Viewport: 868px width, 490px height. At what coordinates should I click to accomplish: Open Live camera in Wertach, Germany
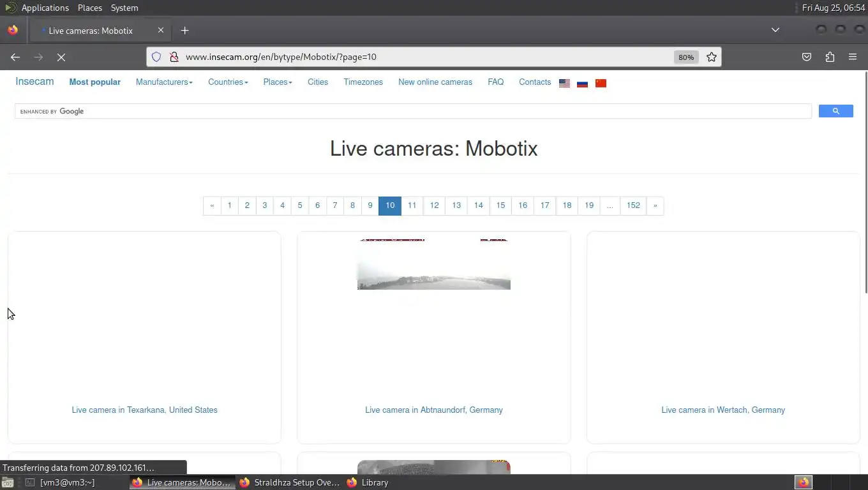pyautogui.click(x=723, y=410)
